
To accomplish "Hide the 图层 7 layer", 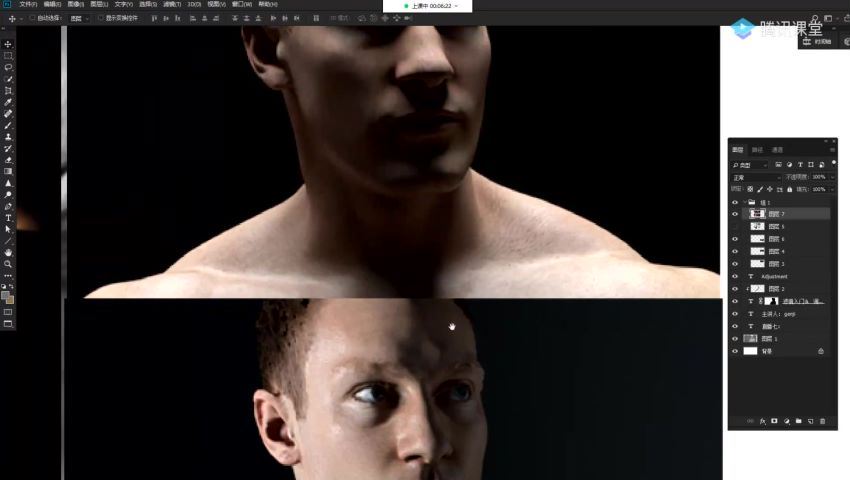I will click(735, 214).
